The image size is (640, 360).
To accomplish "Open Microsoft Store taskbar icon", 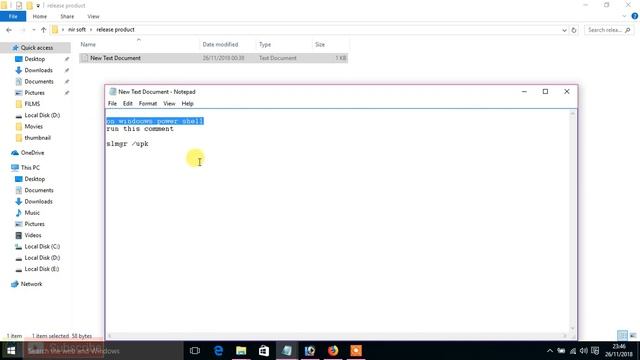I will pos(264,351).
